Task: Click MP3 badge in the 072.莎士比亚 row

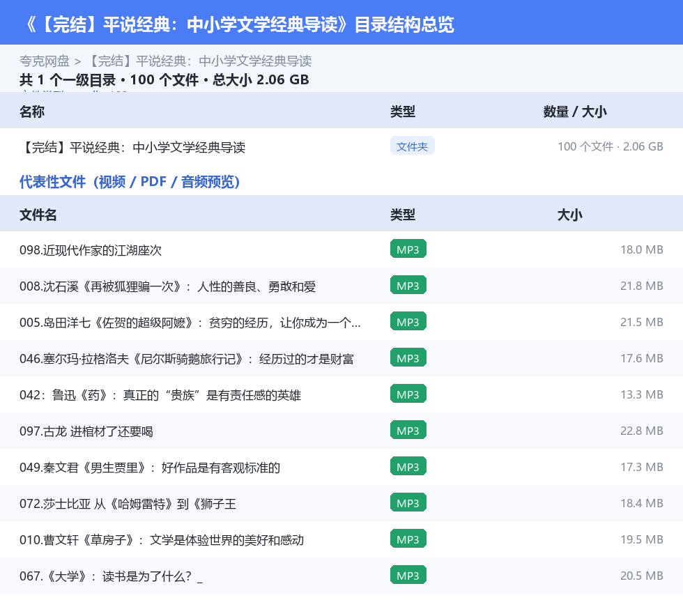Action: (408, 502)
